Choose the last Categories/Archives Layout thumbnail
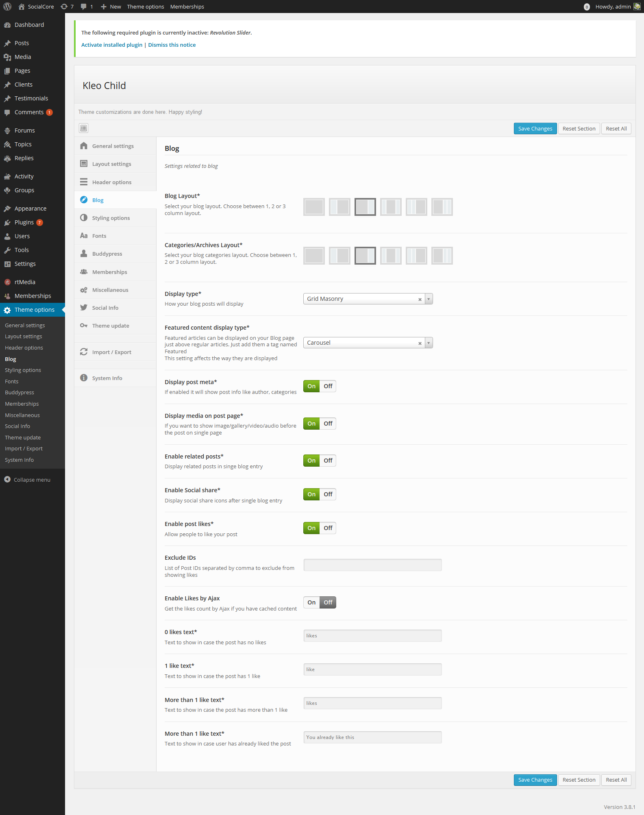This screenshot has width=644, height=815. [442, 256]
